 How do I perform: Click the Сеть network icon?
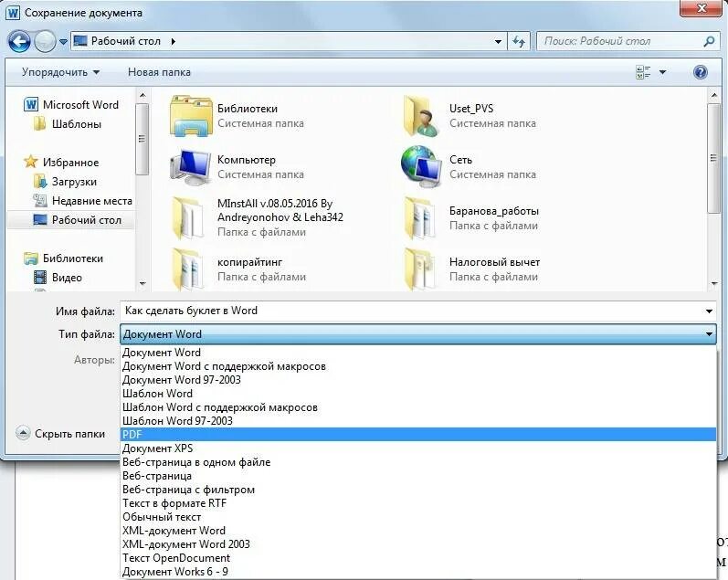(421, 164)
